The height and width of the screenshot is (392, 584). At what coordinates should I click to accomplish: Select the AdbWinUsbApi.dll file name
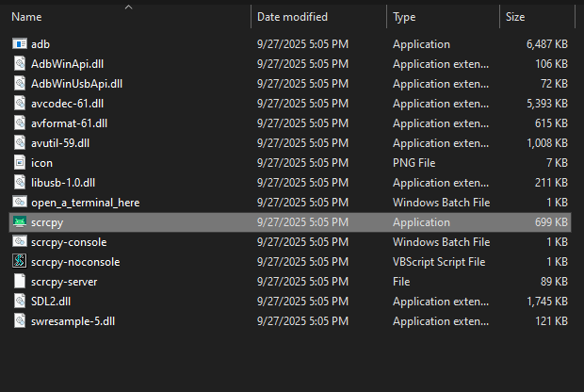(76, 84)
